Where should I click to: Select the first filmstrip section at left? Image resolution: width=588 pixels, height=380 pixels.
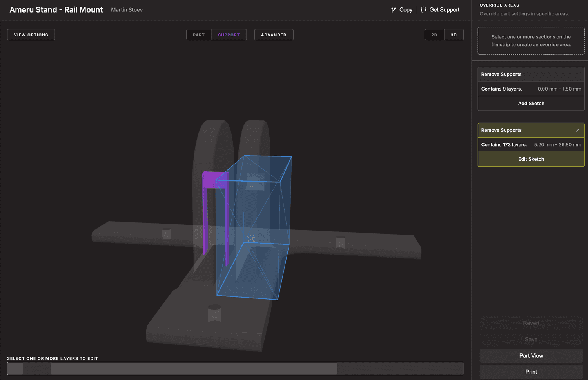(15, 369)
